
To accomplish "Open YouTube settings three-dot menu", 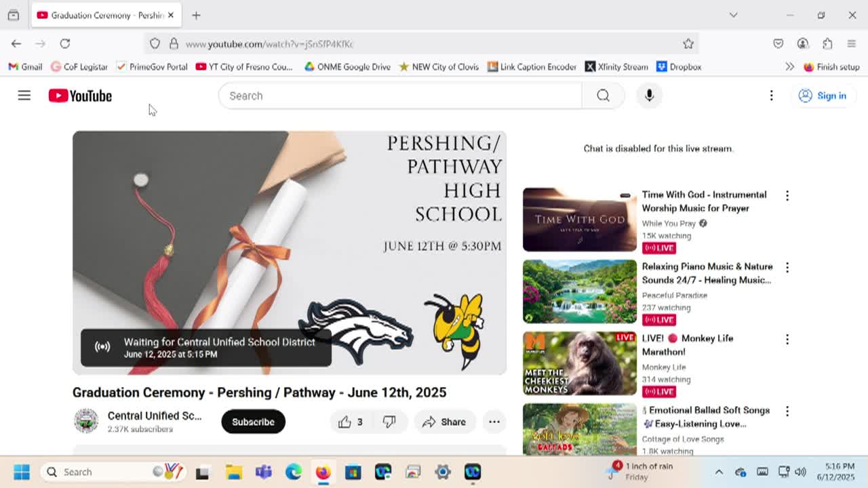I will 771,96.
